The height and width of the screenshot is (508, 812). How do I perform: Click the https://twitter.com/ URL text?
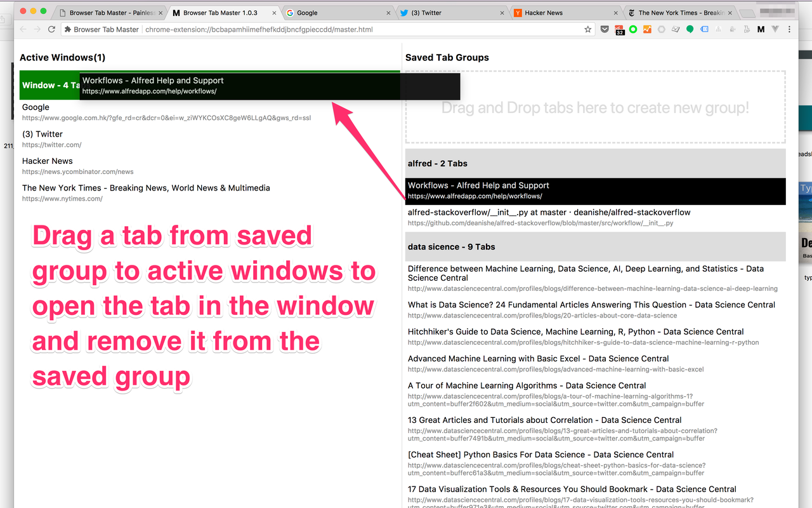(52, 145)
